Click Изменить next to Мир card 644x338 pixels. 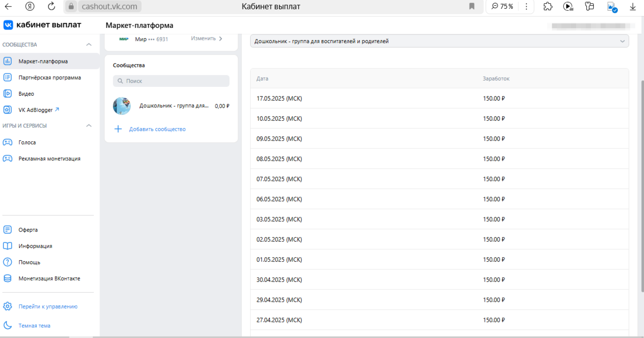[x=206, y=39]
